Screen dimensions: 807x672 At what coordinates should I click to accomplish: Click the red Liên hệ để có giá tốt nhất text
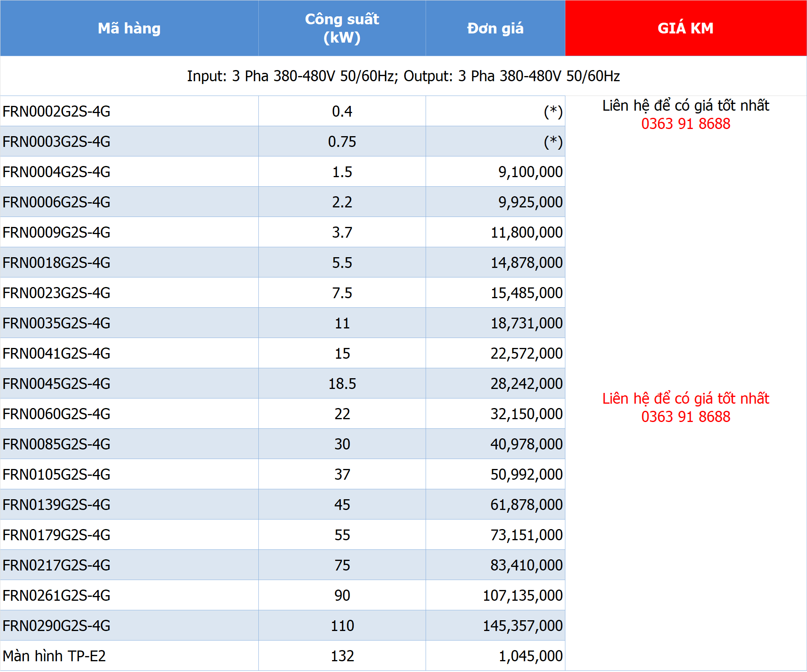(x=686, y=399)
